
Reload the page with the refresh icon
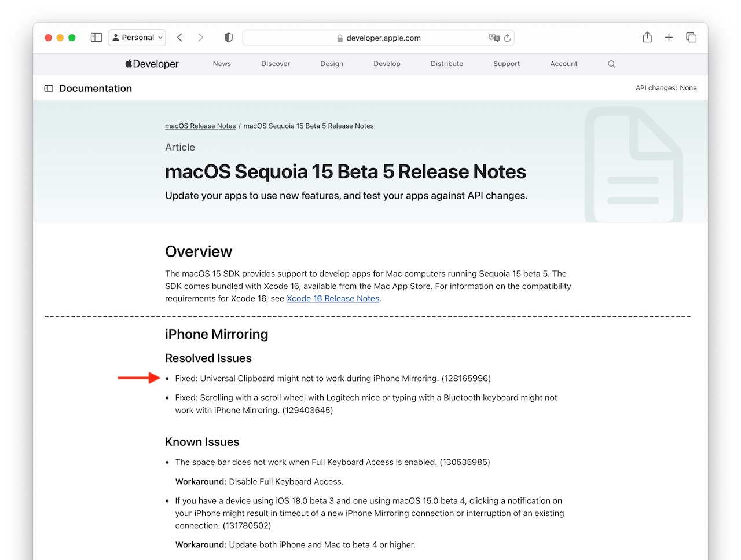[507, 38]
